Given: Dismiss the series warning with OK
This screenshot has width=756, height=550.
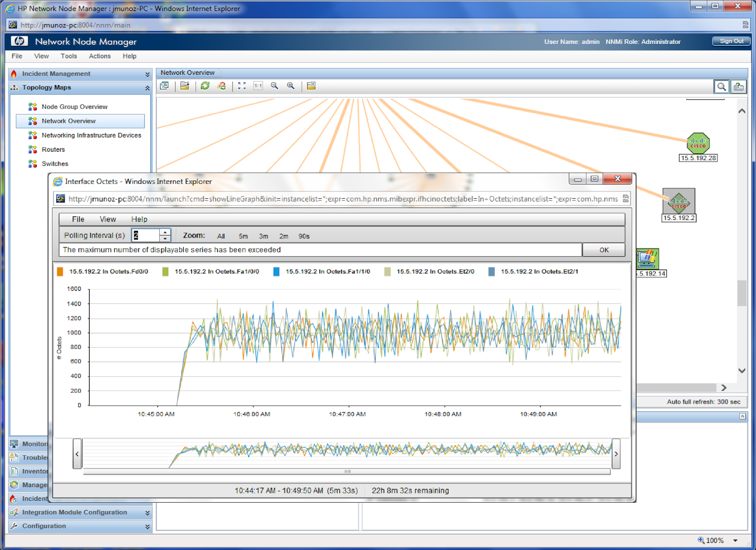Looking at the screenshot, I should click(x=603, y=249).
